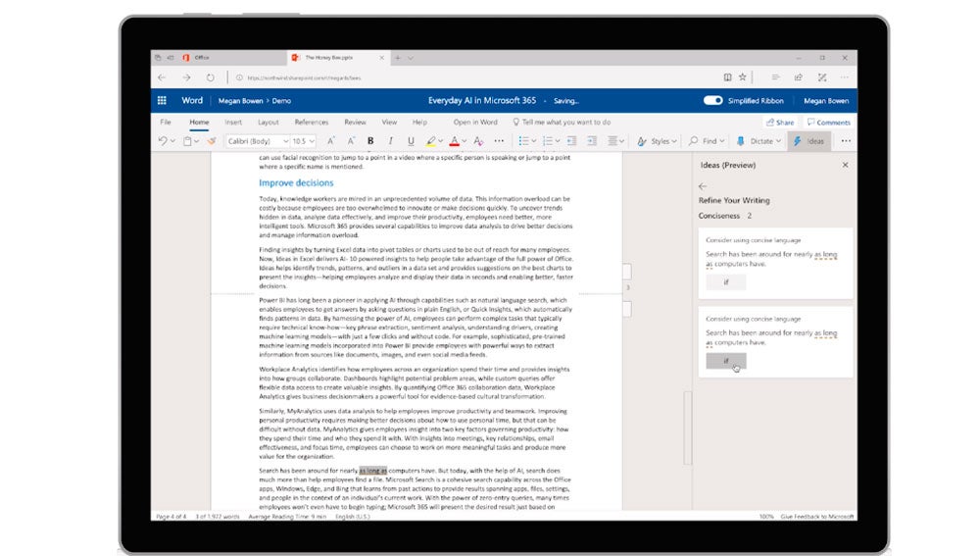Click the Reading view book icon
The image size is (980, 556).
tap(727, 77)
